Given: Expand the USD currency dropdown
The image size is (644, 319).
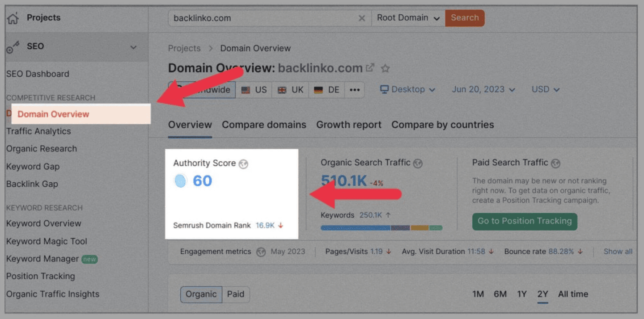Looking at the screenshot, I should (x=545, y=89).
